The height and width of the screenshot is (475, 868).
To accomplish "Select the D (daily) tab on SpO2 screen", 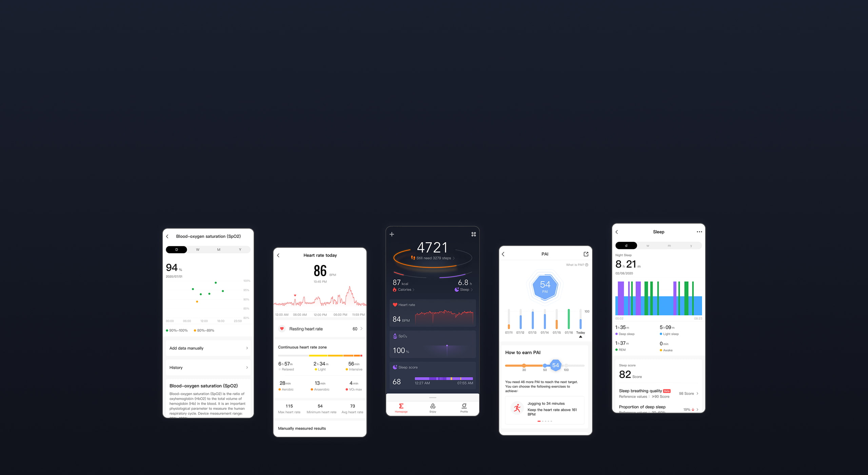I will (x=176, y=248).
